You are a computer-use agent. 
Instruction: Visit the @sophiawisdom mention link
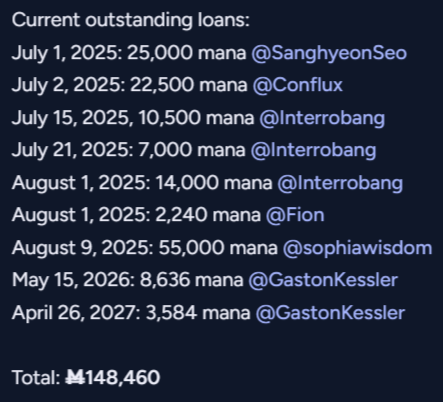point(357,248)
